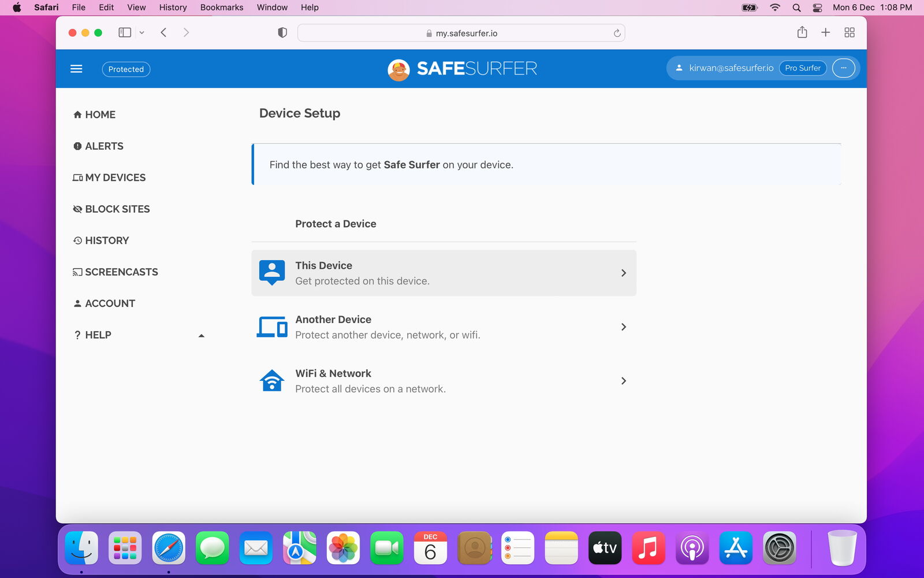Toggle Safari sidebar button
The height and width of the screenshot is (578, 924).
coord(125,32)
